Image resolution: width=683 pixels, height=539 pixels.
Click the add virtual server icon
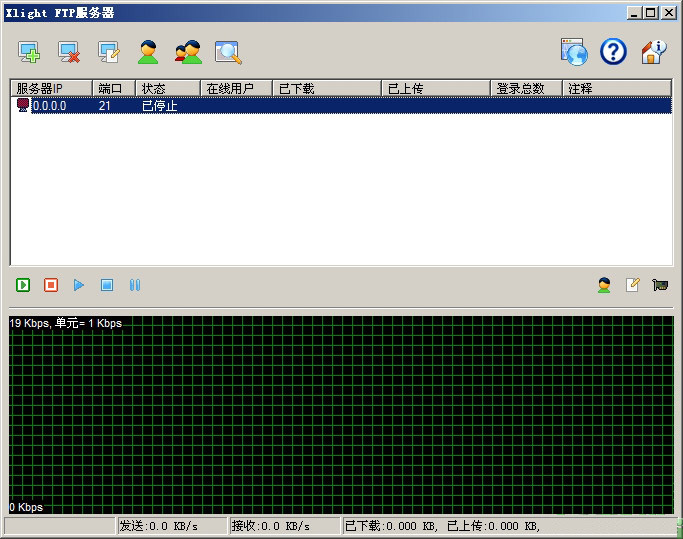(29, 52)
